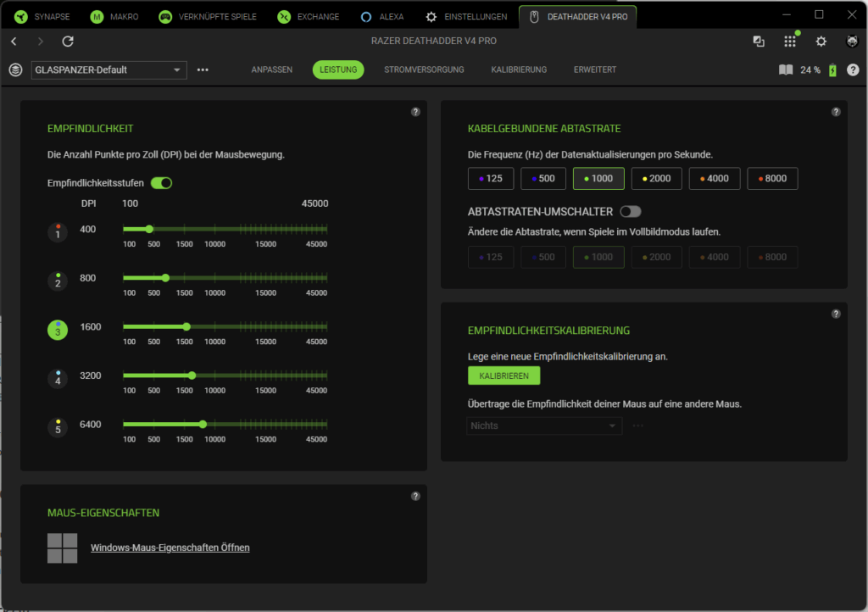Click the Kalibrieren button
Screen dimensions: 868x612
[x=504, y=376]
